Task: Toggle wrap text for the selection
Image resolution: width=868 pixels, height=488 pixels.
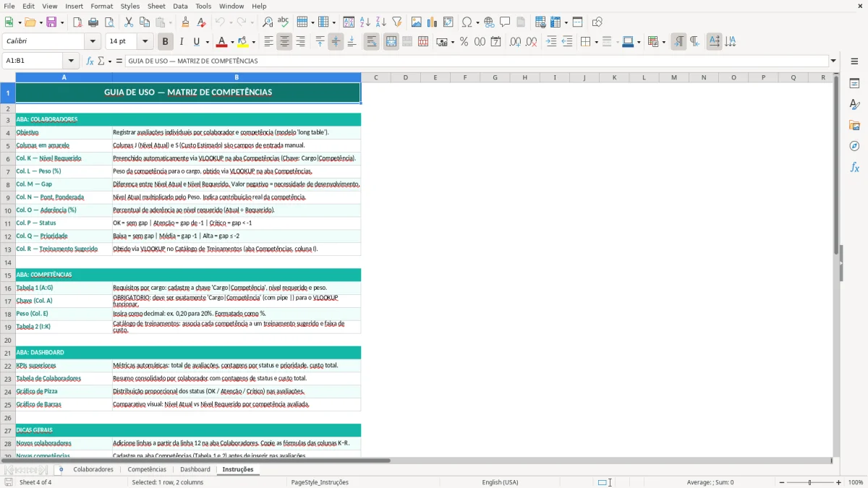Action: coord(371,41)
